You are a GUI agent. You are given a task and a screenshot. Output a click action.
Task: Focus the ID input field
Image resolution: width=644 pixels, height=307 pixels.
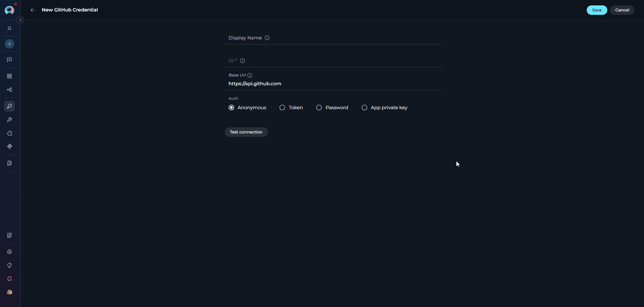coord(333,61)
